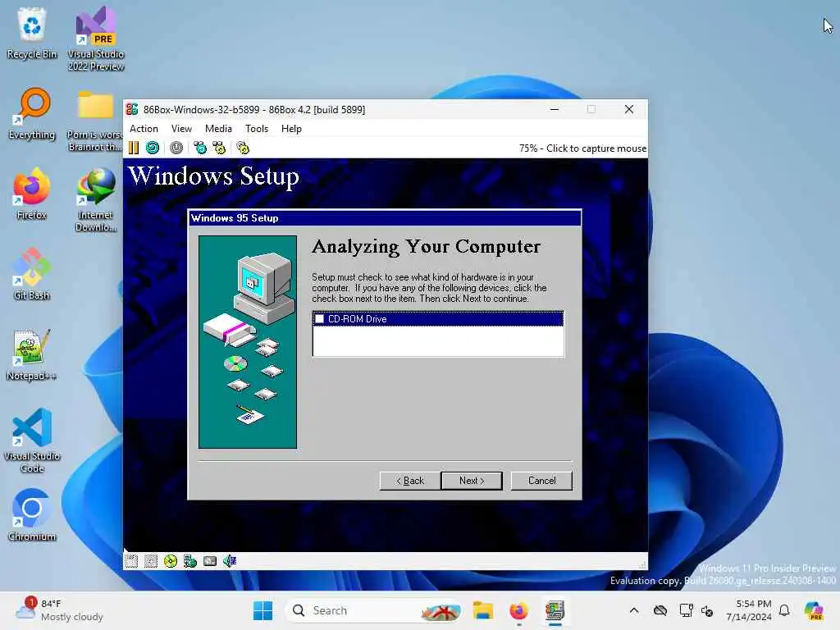Image resolution: width=840 pixels, height=630 pixels.
Task: Select the Firefox desktop shortcut
Action: click(x=32, y=194)
